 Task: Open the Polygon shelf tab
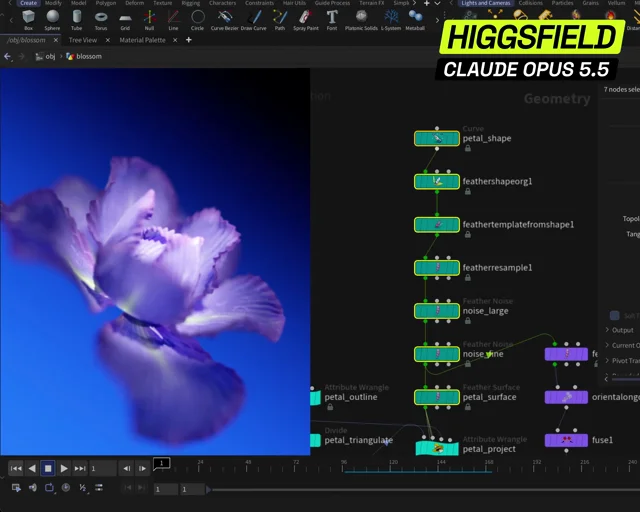[x=106, y=3]
